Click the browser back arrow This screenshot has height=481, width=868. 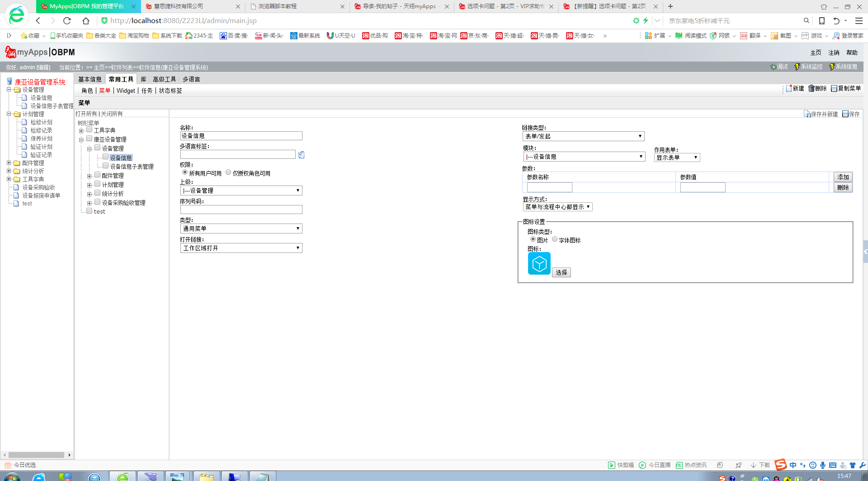pos(38,20)
